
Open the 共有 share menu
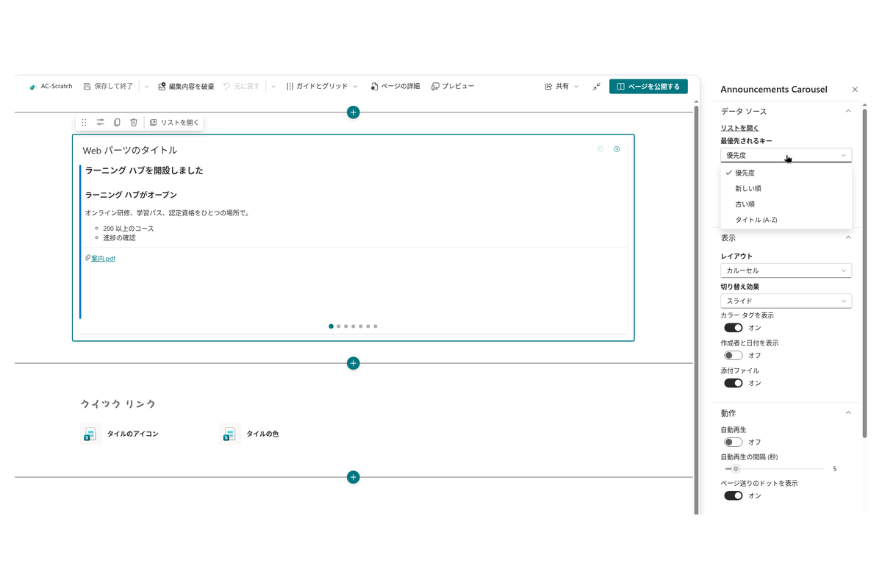click(x=562, y=86)
